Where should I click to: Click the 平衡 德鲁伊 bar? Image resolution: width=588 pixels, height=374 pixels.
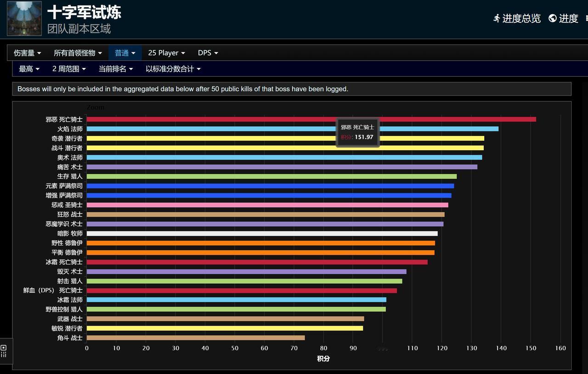pyautogui.click(x=260, y=253)
